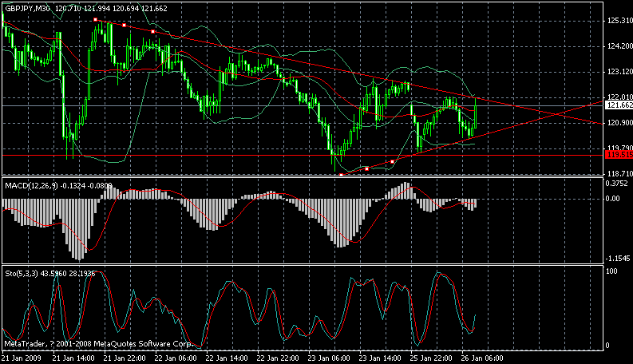This screenshot has width=633, height=364.
Task: Click the 125.310 price axis label
Action: tap(619, 21)
